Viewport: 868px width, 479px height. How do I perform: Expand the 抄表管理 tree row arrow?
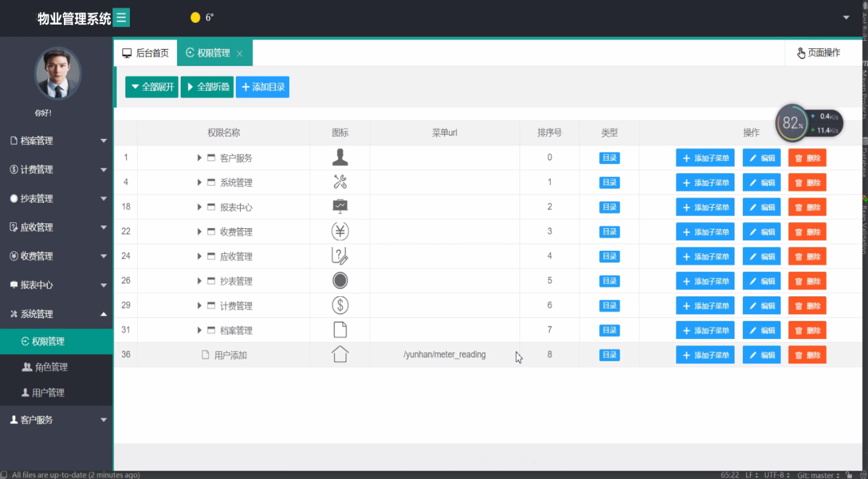[199, 281]
